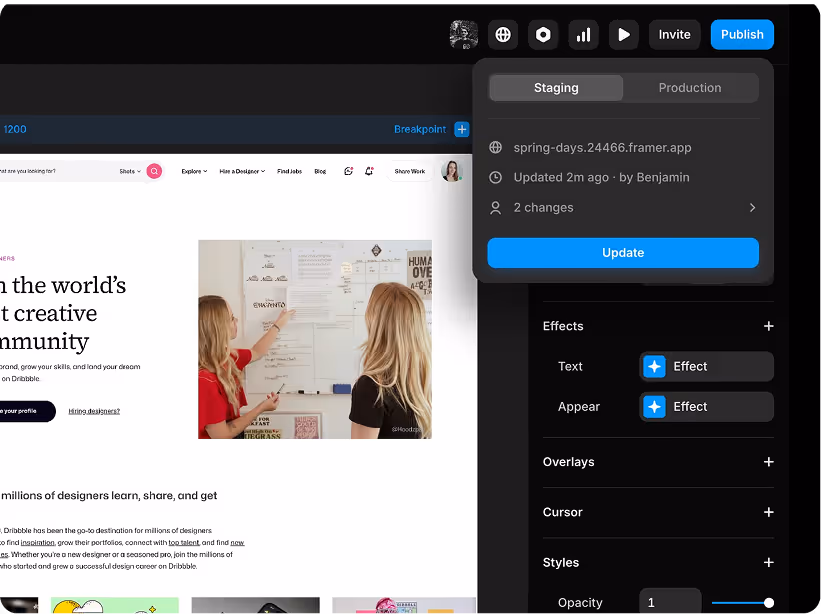Click the inspiration link in paragraph
The width and height of the screenshot is (821, 614).
pyautogui.click(x=38, y=542)
